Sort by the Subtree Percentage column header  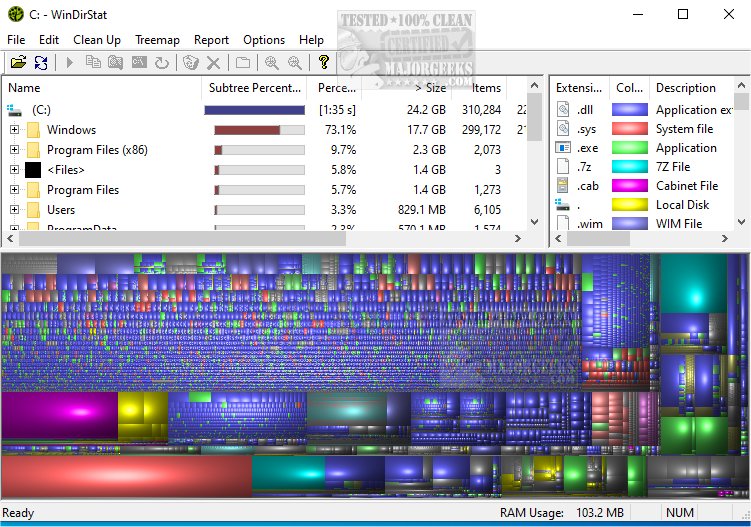[254, 88]
